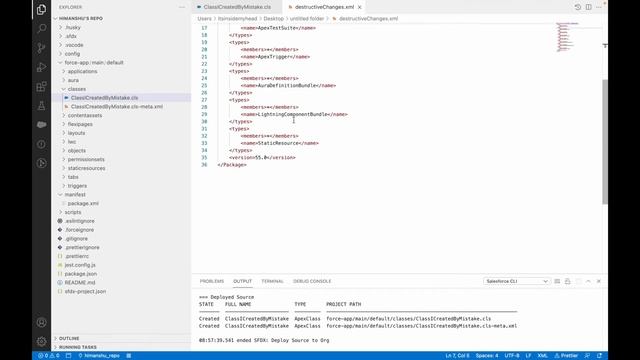Open Explorer more actions ellipsis
This screenshot has height=360, width=640.
coord(182,7)
